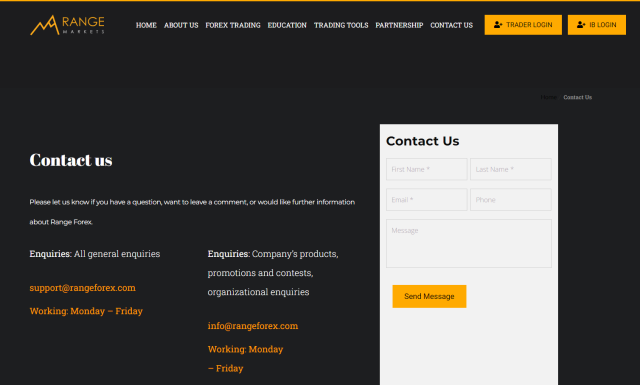Click the Range Markets logo

[x=67, y=25]
